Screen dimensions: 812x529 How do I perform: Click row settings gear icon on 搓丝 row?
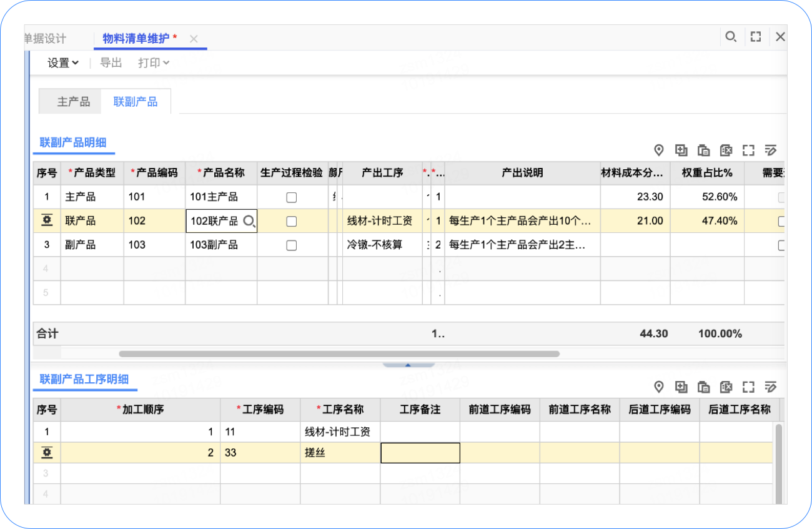(47, 453)
